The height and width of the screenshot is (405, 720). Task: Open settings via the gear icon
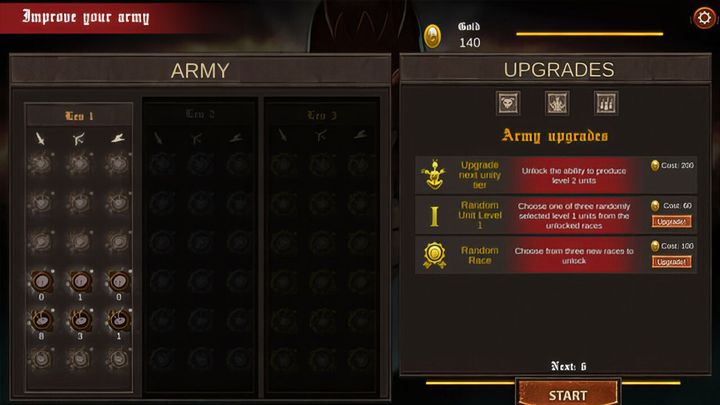(x=704, y=18)
